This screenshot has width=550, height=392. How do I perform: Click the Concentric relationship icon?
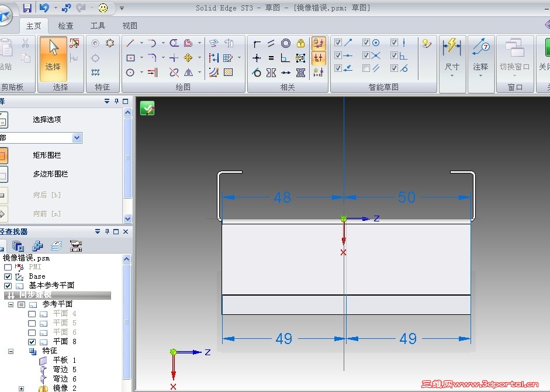tap(286, 43)
